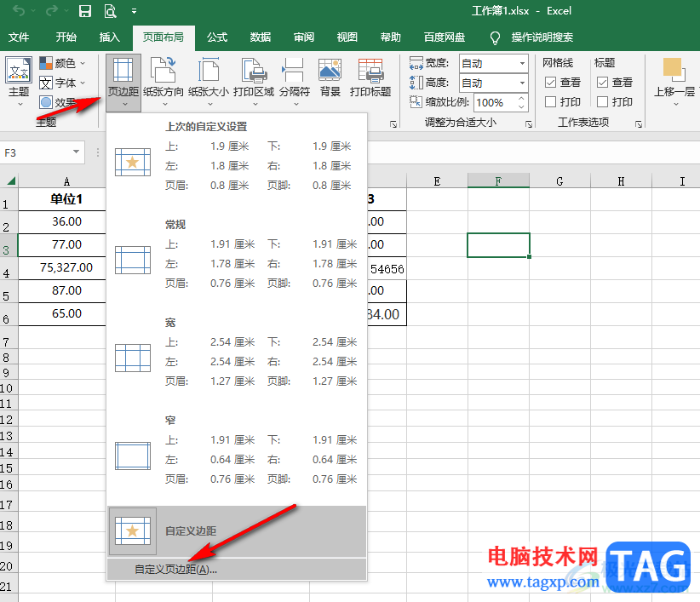The image size is (700, 602).
Task: Toggle 网格线 打印 gridlines print checkbox
Action: pos(550,101)
